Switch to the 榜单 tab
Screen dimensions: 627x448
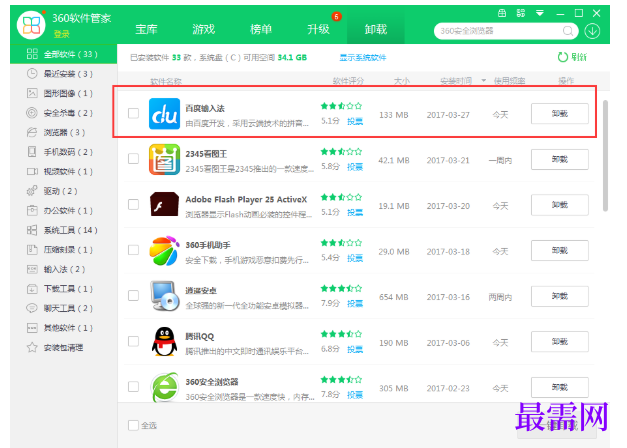click(x=261, y=29)
